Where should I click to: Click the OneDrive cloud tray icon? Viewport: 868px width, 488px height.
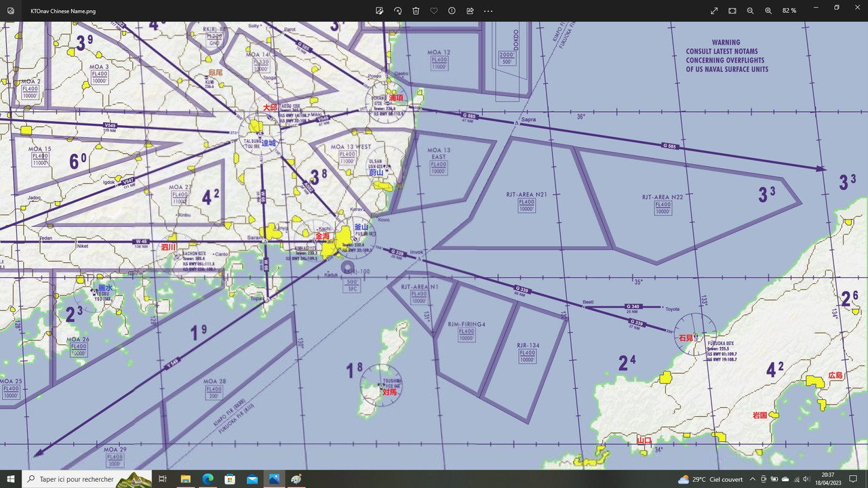(785, 479)
